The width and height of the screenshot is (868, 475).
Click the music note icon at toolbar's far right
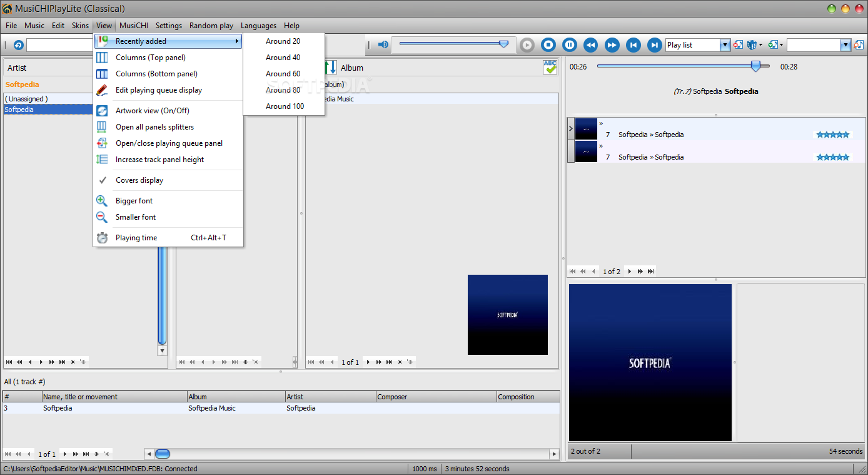pyautogui.click(x=859, y=45)
